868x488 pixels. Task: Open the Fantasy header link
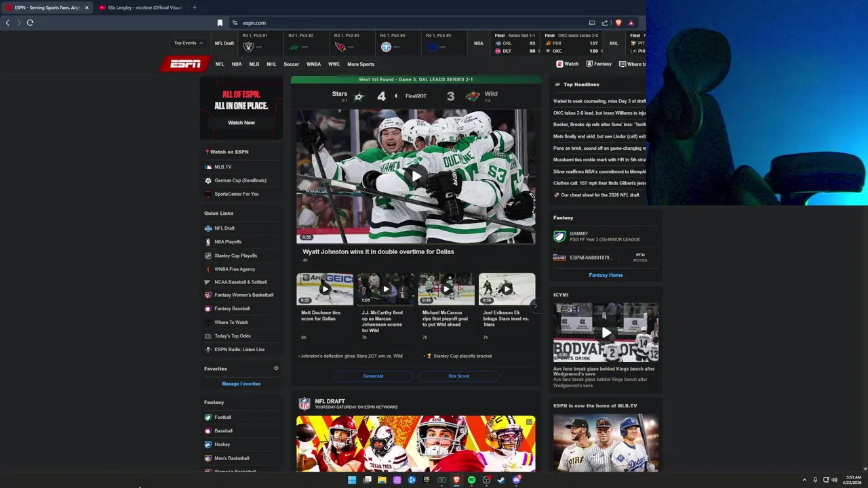pos(599,64)
